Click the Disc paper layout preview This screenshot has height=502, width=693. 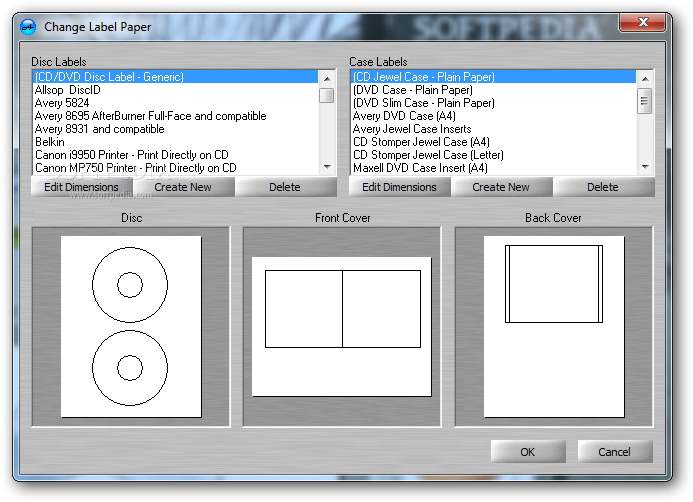[x=131, y=327]
